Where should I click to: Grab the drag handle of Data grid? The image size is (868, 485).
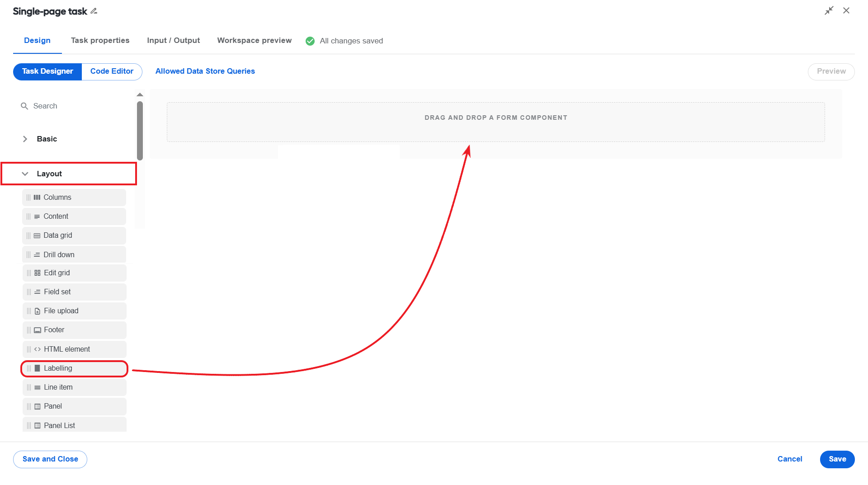pos(28,235)
